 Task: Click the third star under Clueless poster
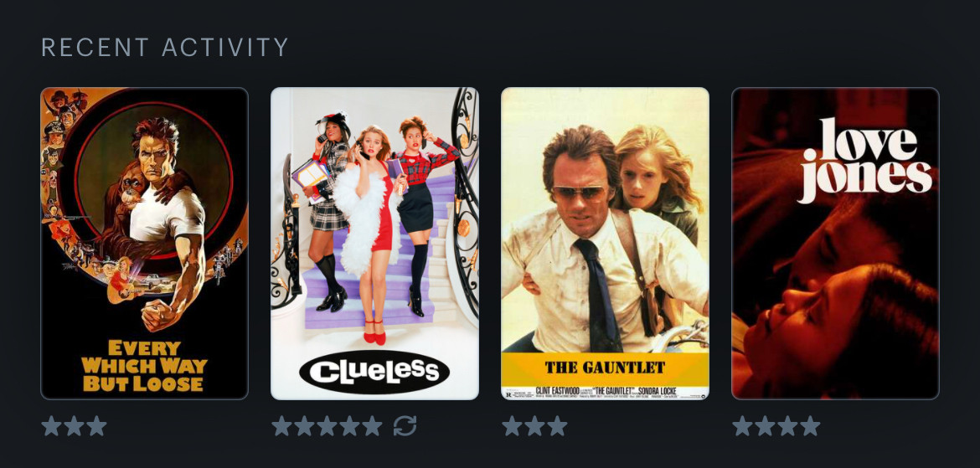(327, 426)
